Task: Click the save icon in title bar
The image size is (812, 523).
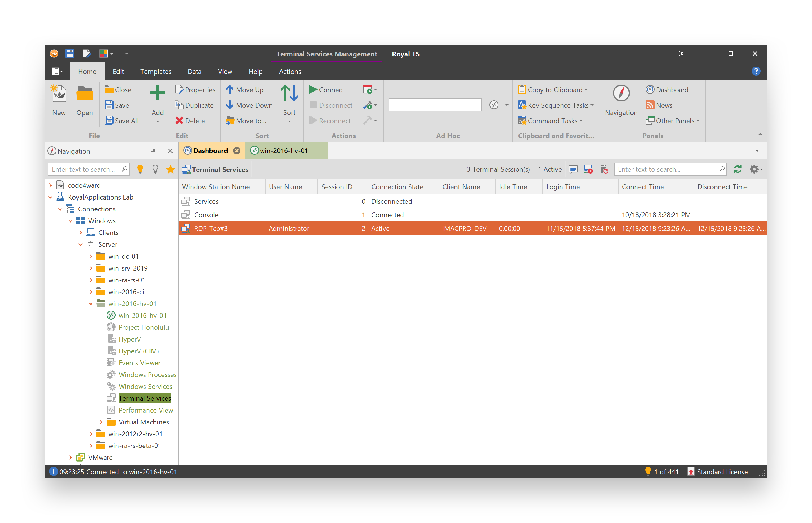Action: point(70,54)
